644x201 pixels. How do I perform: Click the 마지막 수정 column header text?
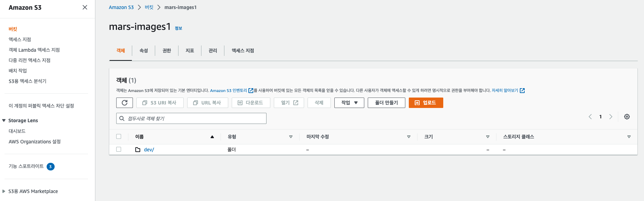tap(318, 137)
